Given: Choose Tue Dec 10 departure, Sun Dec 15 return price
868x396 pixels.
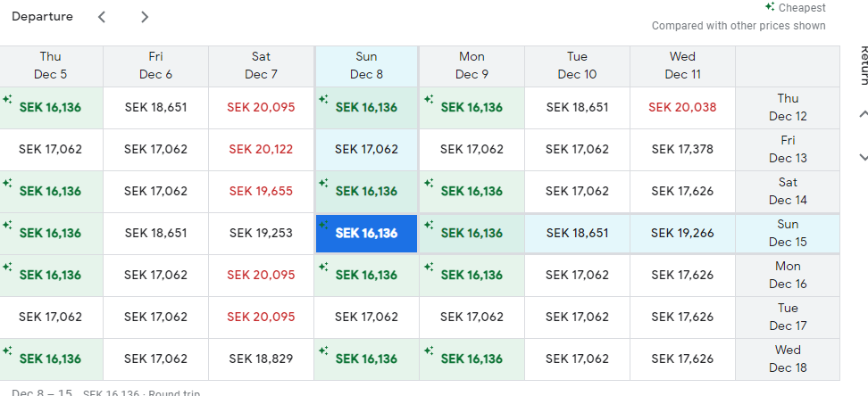Looking at the screenshot, I should pyautogui.click(x=577, y=233).
